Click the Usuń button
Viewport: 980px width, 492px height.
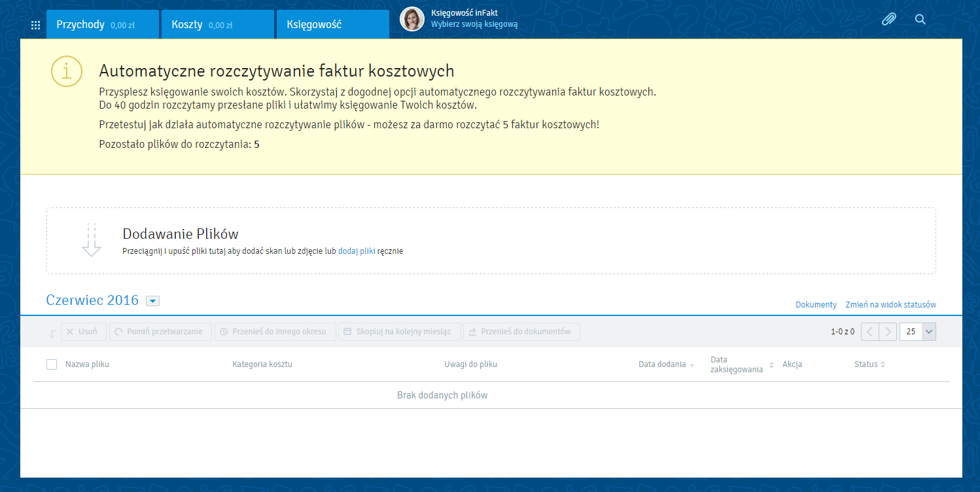[84, 332]
